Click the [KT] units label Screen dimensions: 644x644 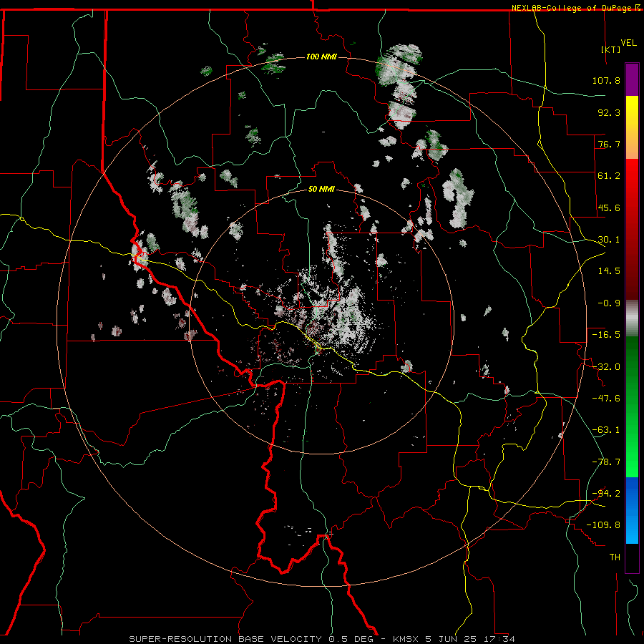(x=611, y=49)
